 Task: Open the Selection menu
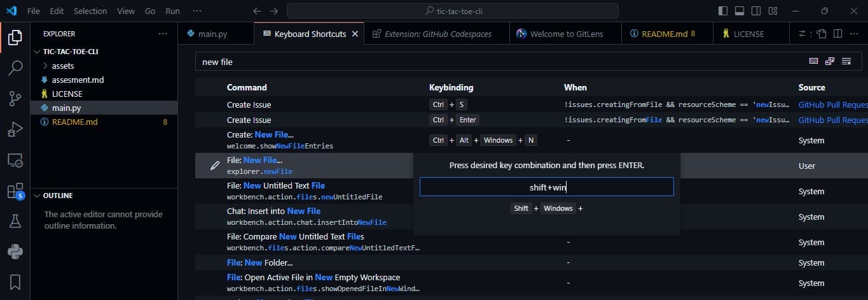click(x=90, y=11)
